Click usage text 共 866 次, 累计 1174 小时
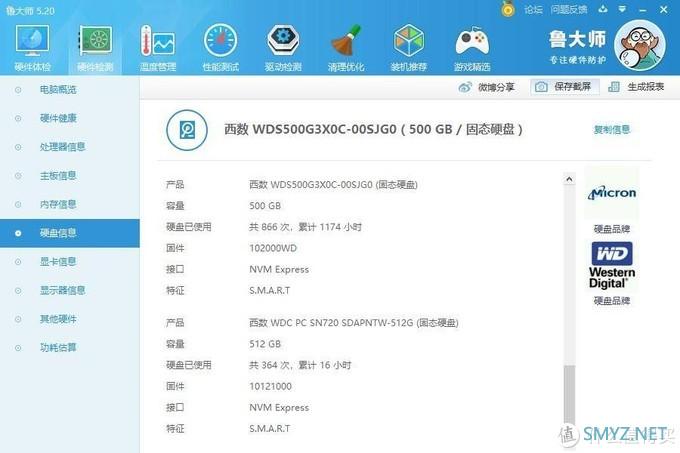Screen dimensions: 680x453 tap(305, 227)
